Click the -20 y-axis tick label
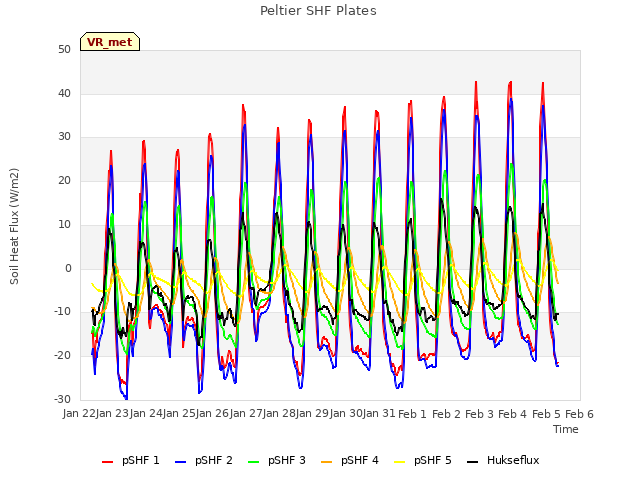Viewport: 640px width, 480px height. (62, 356)
